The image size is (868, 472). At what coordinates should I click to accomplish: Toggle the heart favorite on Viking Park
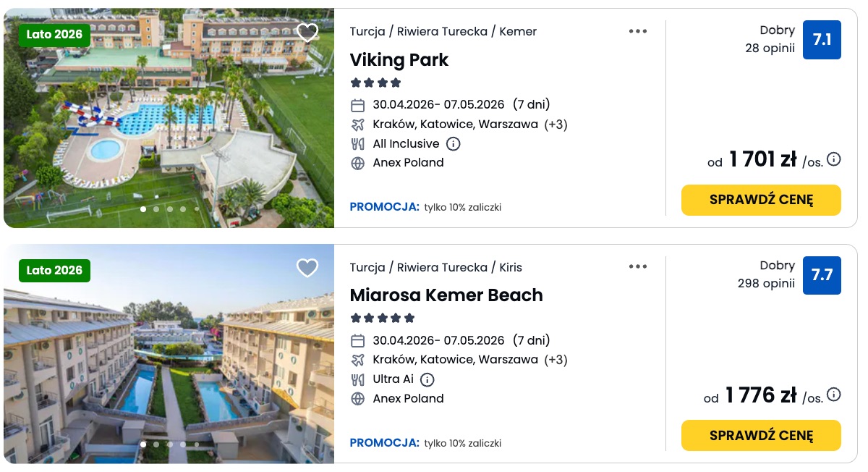coord(307,33)
